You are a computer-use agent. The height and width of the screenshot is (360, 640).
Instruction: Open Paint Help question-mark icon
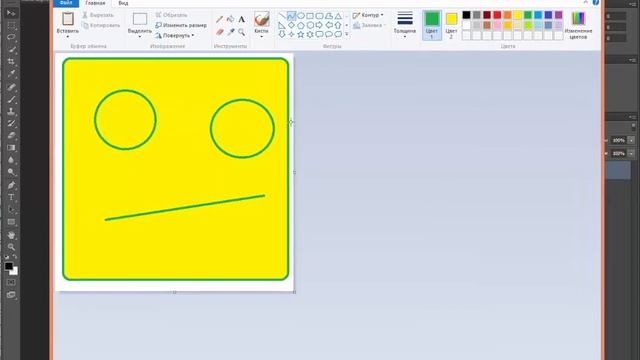tap(596, 2)
